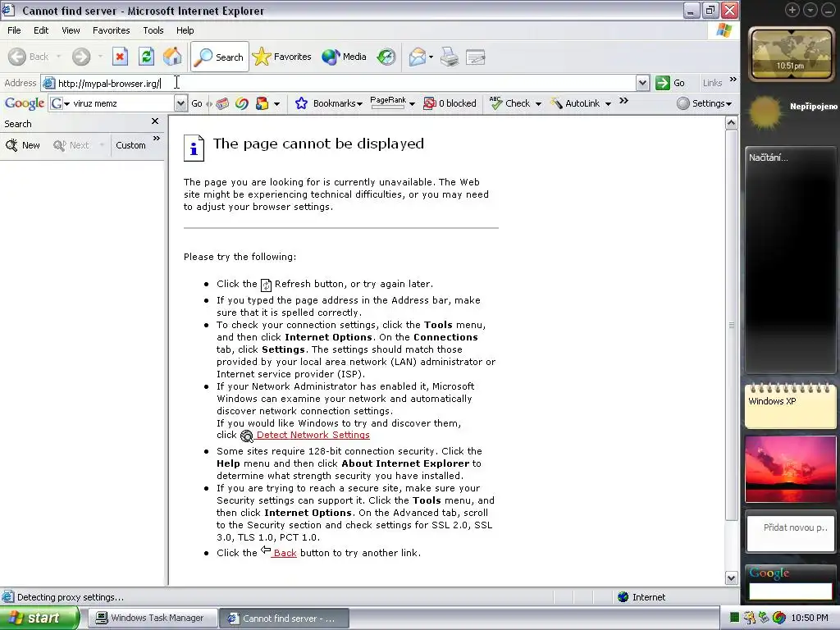Open the Mail icon dropdown arrow
The width and height of the screenshot is (840, 630).
tap(431, 57)
